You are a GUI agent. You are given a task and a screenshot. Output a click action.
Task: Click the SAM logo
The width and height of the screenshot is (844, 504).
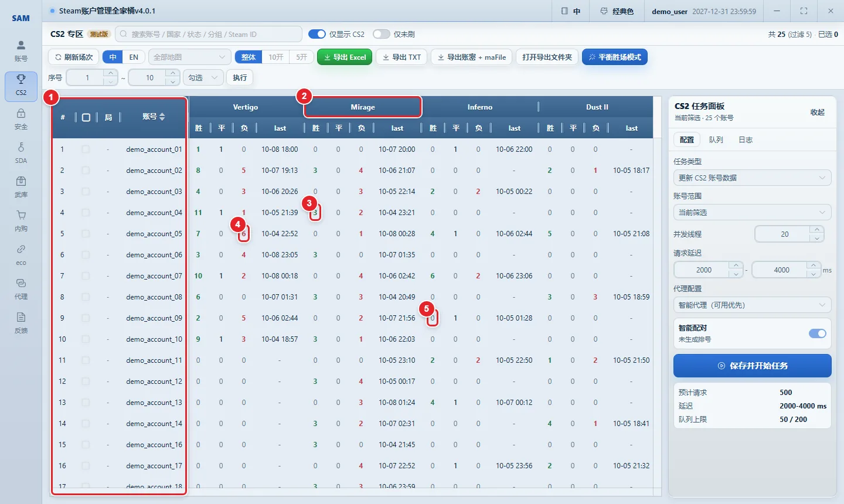point(21,18)
